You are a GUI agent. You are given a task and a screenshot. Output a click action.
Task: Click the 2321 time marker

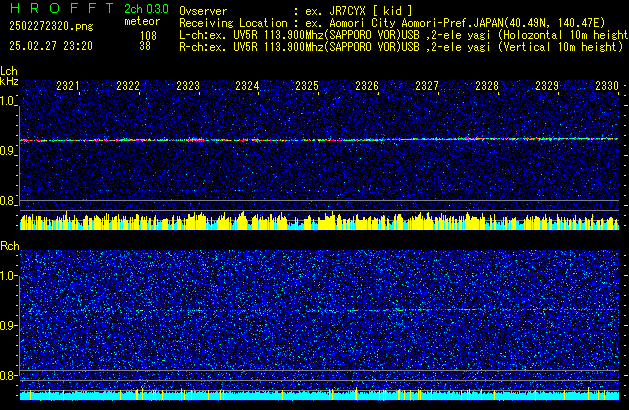pos(68,86)
